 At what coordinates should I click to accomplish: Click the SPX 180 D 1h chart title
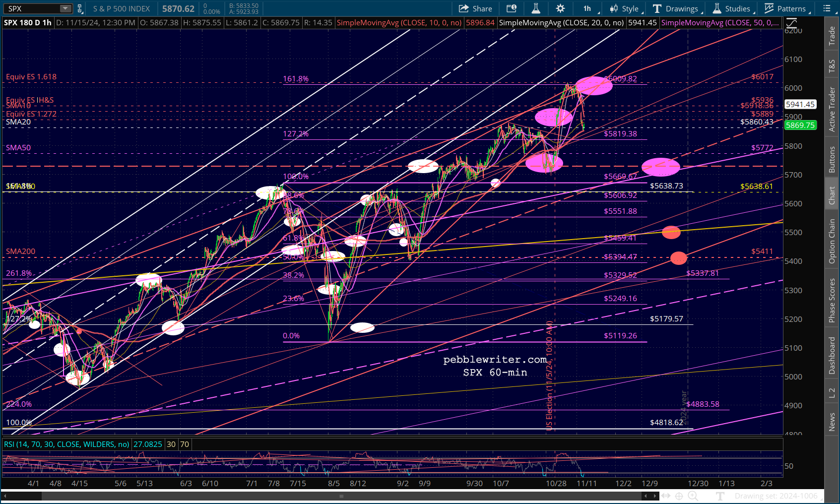pos(28,23)
